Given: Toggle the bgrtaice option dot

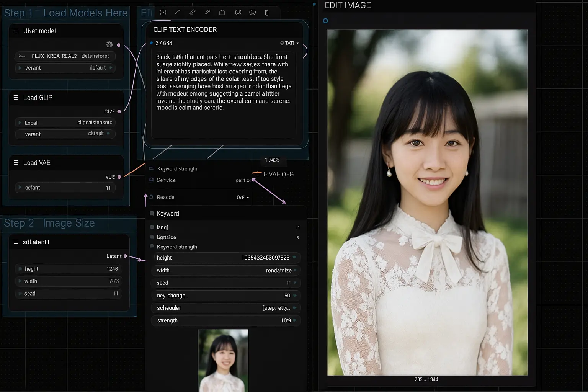Looking at the screenshot, I should pos(152,237).
